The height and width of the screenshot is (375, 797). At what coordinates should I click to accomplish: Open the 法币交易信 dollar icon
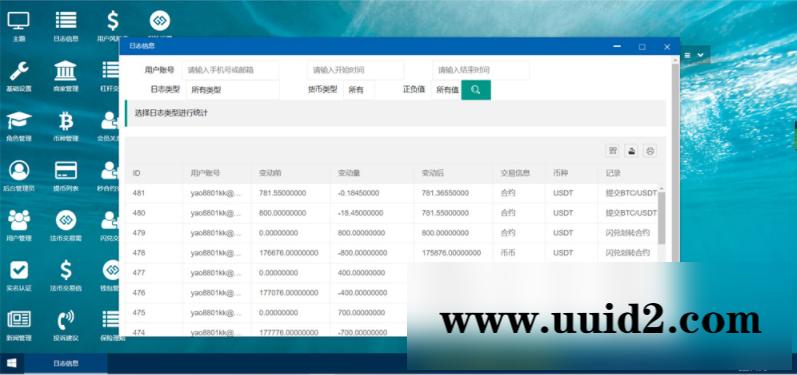click(x=66, y=270)
